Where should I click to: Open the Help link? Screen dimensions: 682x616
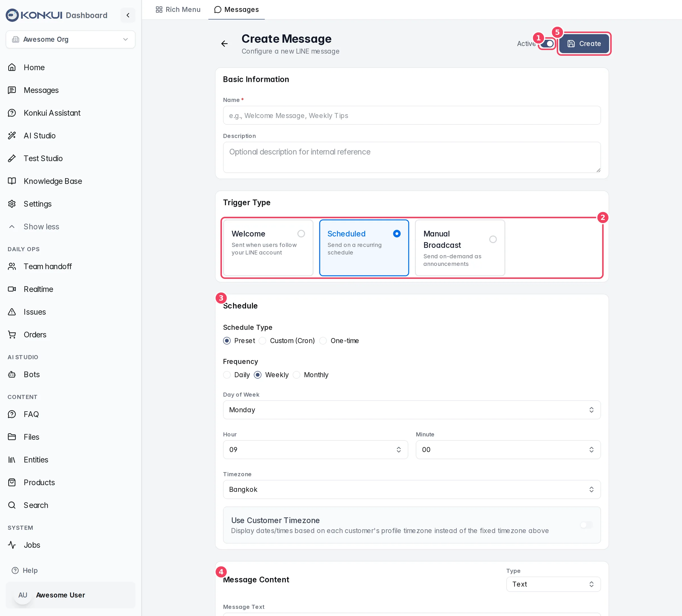pos(25,570)
